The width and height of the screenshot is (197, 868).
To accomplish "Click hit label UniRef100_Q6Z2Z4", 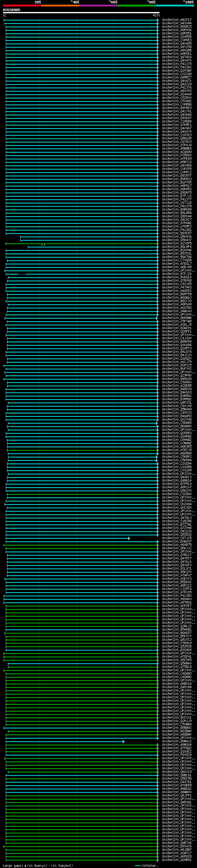I will click(176, 84).
